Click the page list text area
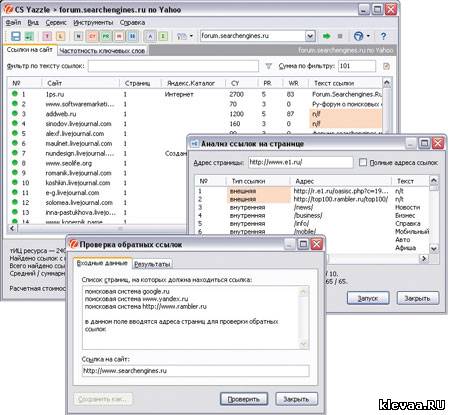The width and height of the screenshot is (450, 415). pyautogui.click(x=195, y=317)
